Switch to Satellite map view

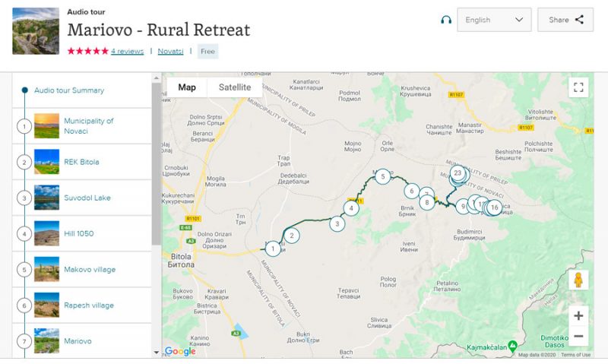(x=235, y=87)
